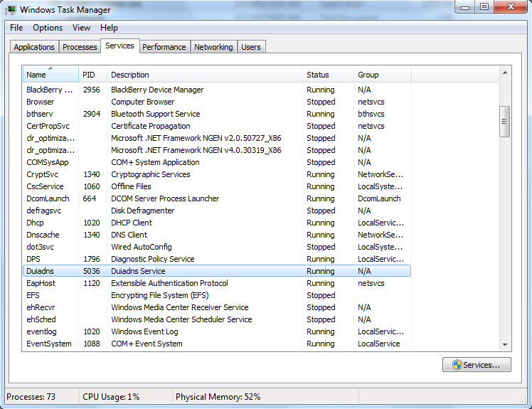Image resolution: width=532 pixels, height=409 pixels.
Task: Sort by the Description column header
Action: pos(205,75)
